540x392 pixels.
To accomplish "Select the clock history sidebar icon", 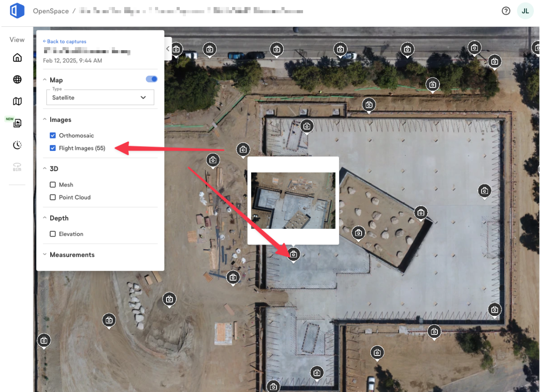I will 17,145.
